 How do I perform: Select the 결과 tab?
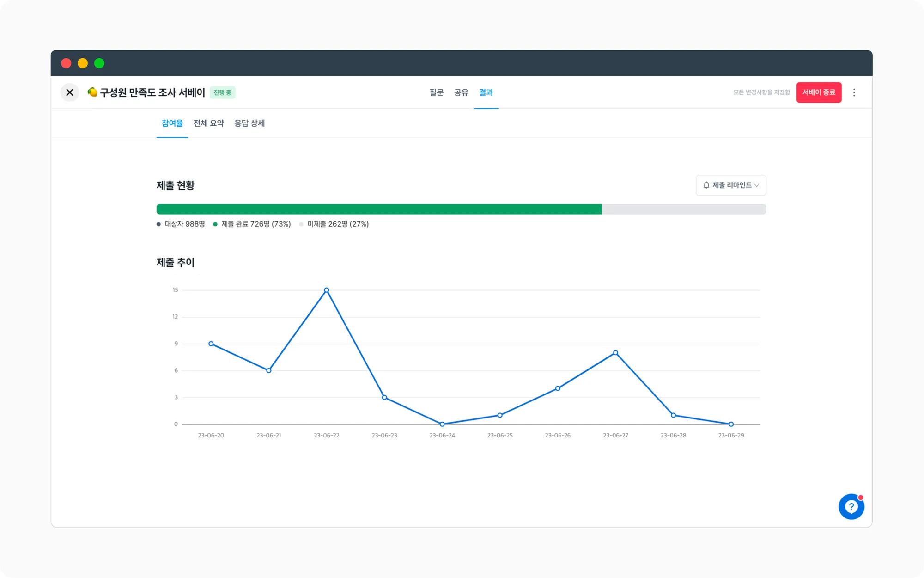486,92
